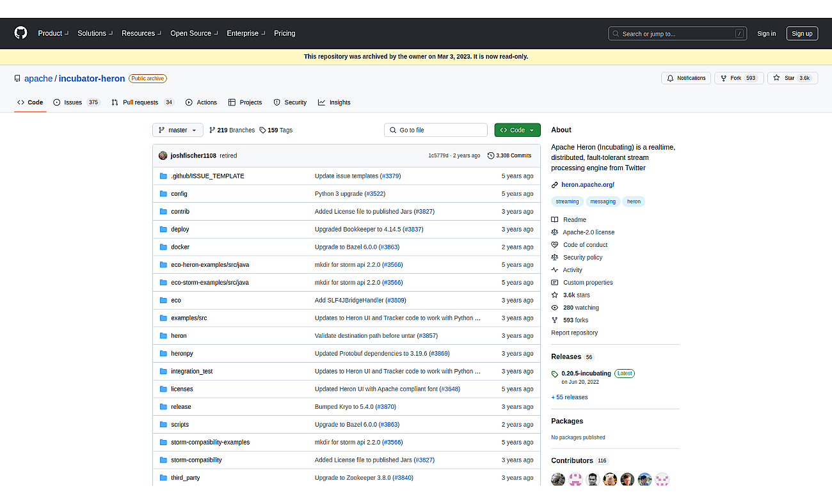832x504 pixels.
Task: Expand the Open Source menu
Action: [x=194, y=33]
